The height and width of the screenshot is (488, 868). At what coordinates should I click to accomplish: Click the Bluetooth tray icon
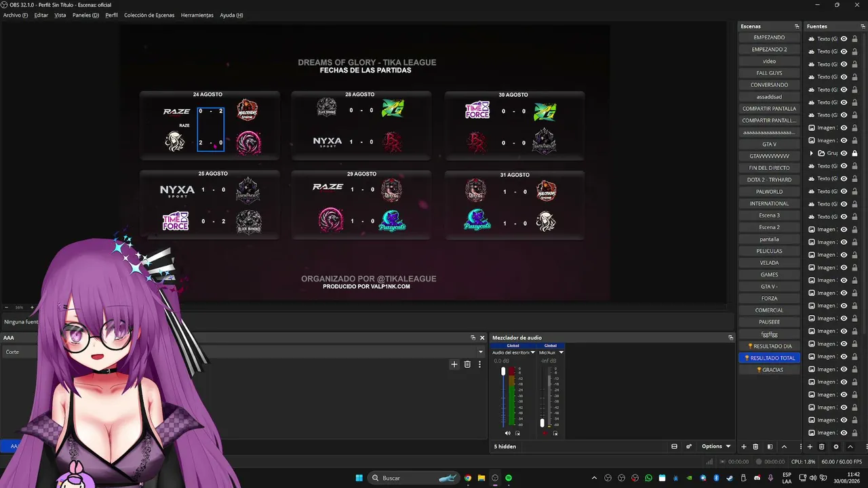[716, 478]
